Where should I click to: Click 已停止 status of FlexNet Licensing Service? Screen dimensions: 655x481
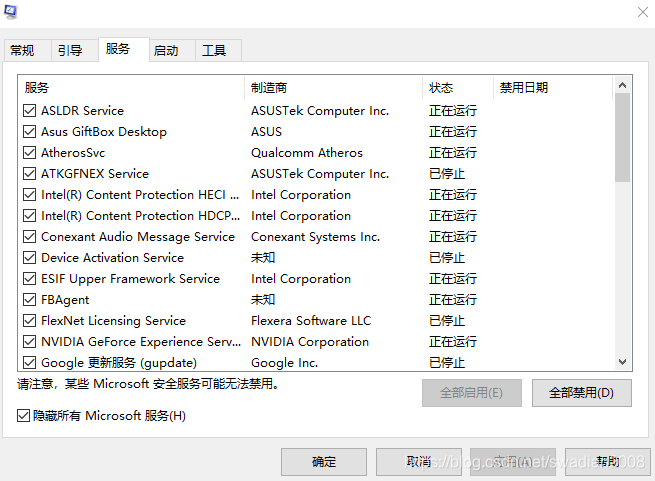(x=447, y=321)
